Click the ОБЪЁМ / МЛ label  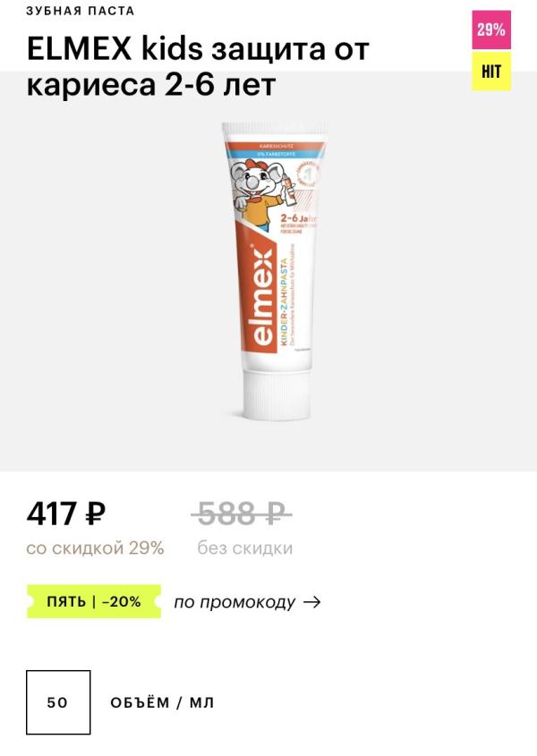click(162, 702)
